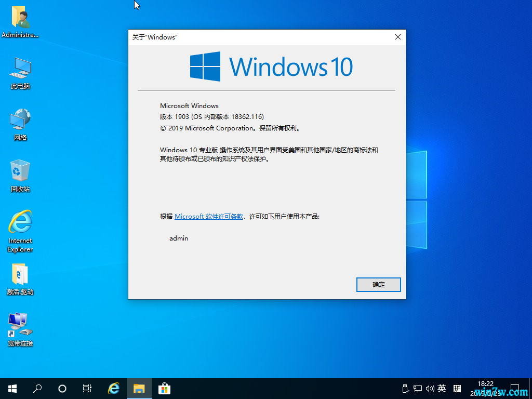
Task: Click the Windows 10 logo banner
Action: (271, 66)
